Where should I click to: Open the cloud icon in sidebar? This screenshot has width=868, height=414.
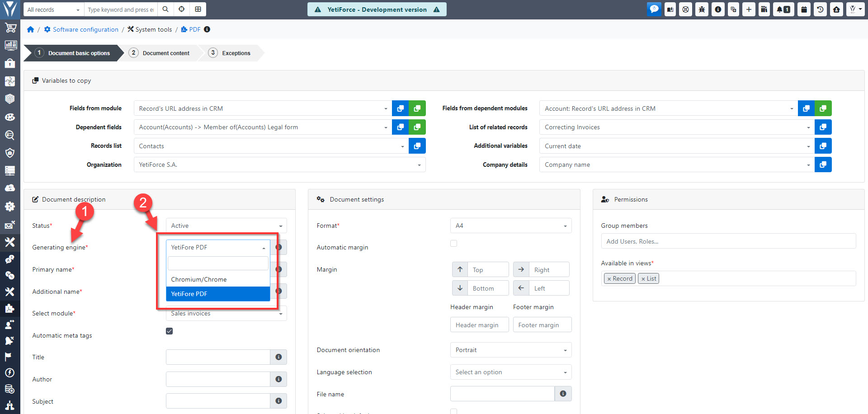10,188
